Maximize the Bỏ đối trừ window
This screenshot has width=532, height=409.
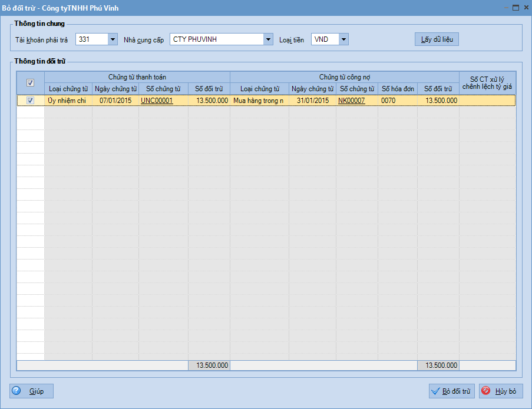(x=516, y=8)
